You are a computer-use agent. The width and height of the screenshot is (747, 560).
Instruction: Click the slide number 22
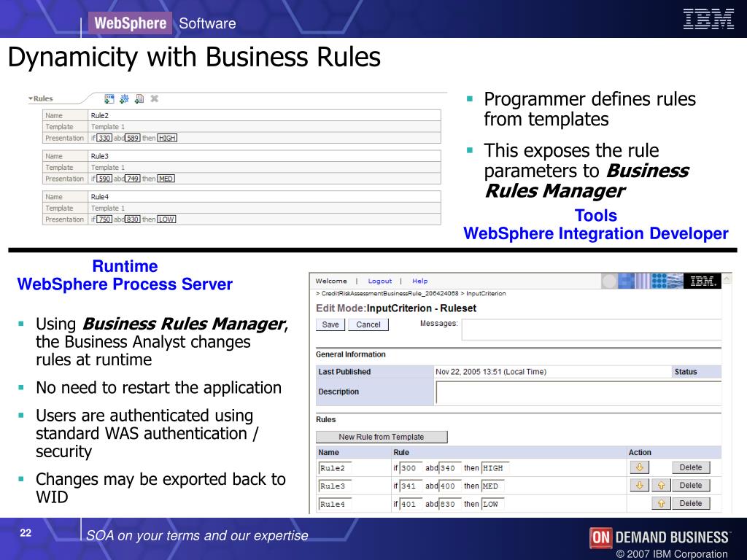pyautogui.click(x=26, y=532)
